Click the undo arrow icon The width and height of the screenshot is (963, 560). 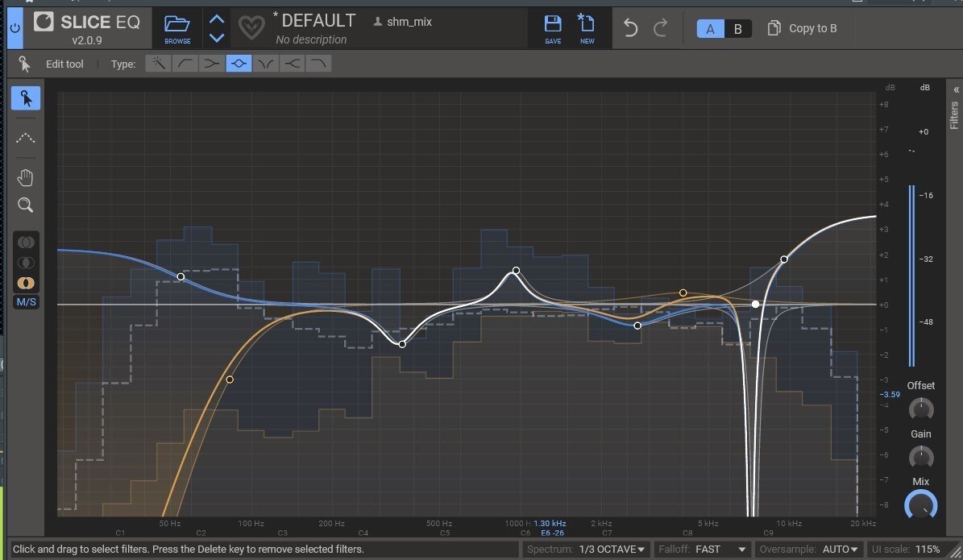pyautogui.click(x=630, y=27)
